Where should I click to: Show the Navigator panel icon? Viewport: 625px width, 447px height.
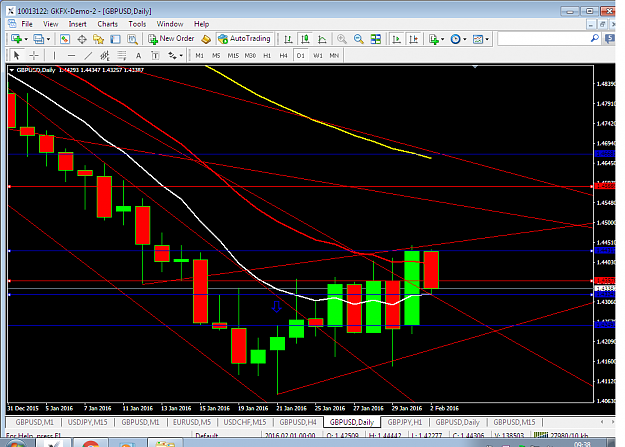(98, 39)
